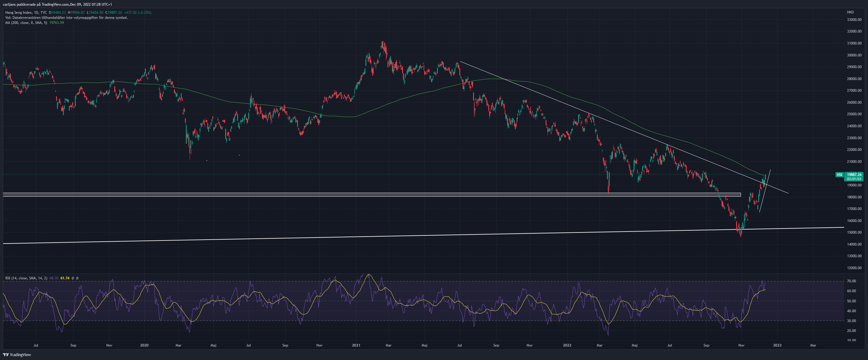Click the closing price C19887.26 value
Screen dimensions: 868x360
coord(114,13)
